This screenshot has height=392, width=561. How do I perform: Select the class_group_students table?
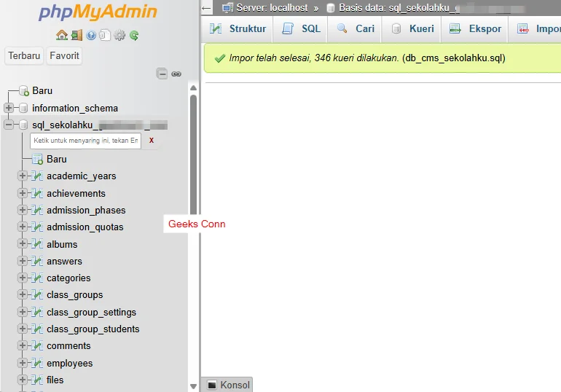tap(93, 329)
